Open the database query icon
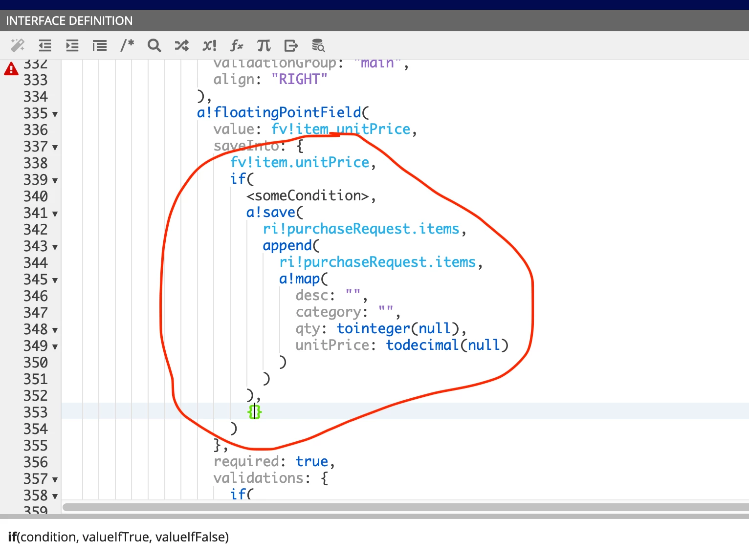This screenshot has height=560, width=749. click(x=318, y=45)
